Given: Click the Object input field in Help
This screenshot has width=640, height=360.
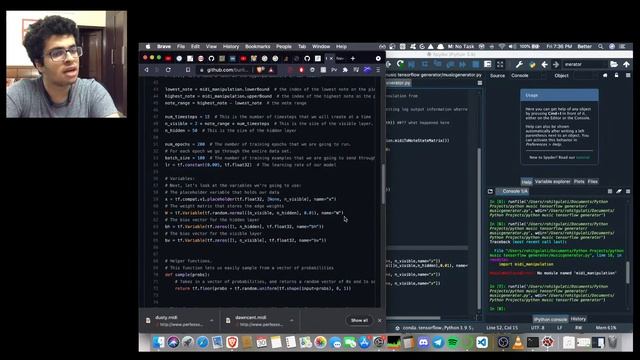Looking at the screenshot, I should pos(587,76).
